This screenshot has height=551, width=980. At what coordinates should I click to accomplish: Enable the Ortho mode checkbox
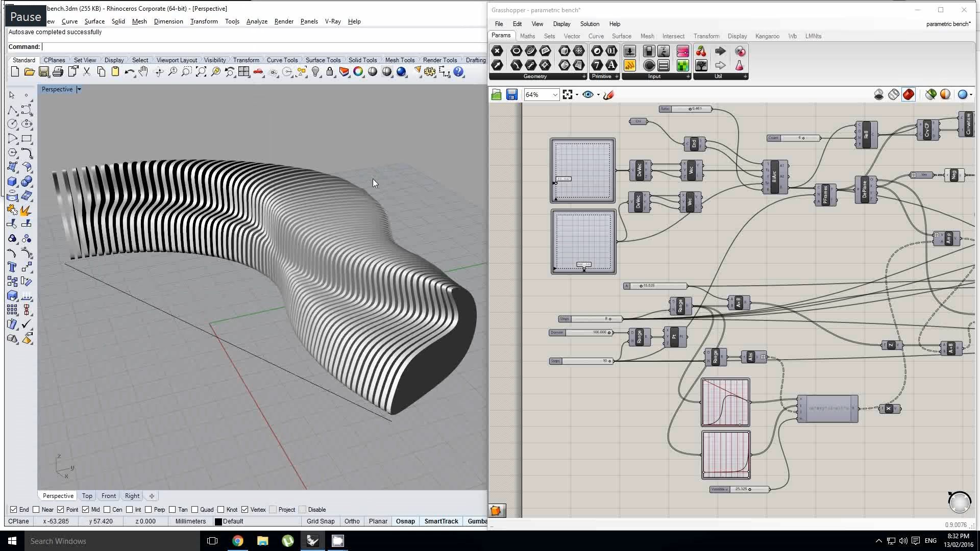point(352,521)
